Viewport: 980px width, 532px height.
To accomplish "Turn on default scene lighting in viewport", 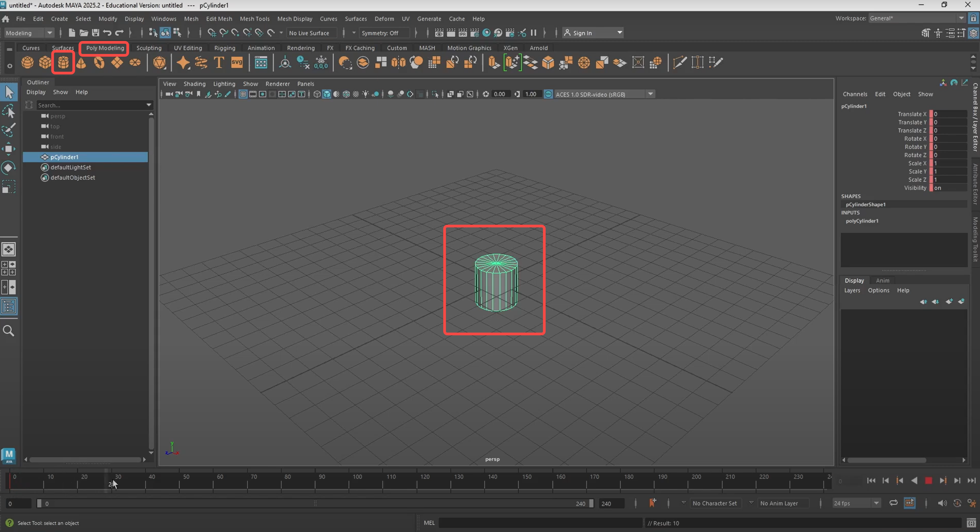I will click(366, 94).
